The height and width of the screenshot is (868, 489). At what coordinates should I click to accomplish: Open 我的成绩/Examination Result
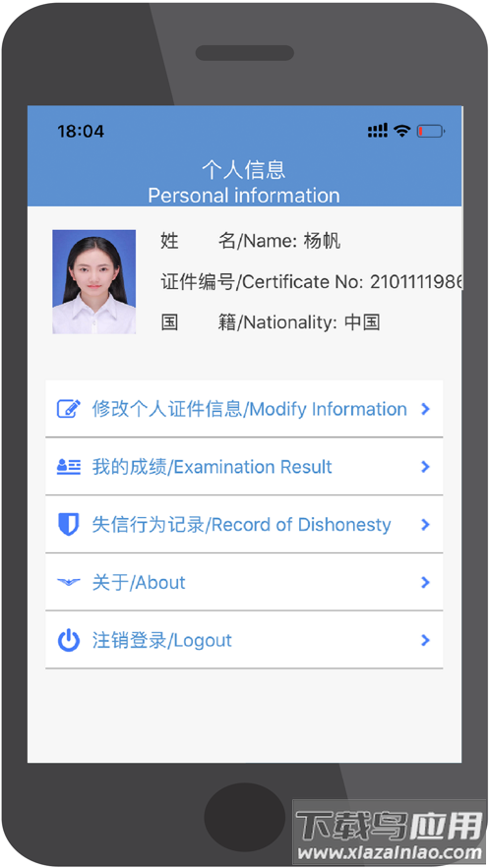[244, 467]
